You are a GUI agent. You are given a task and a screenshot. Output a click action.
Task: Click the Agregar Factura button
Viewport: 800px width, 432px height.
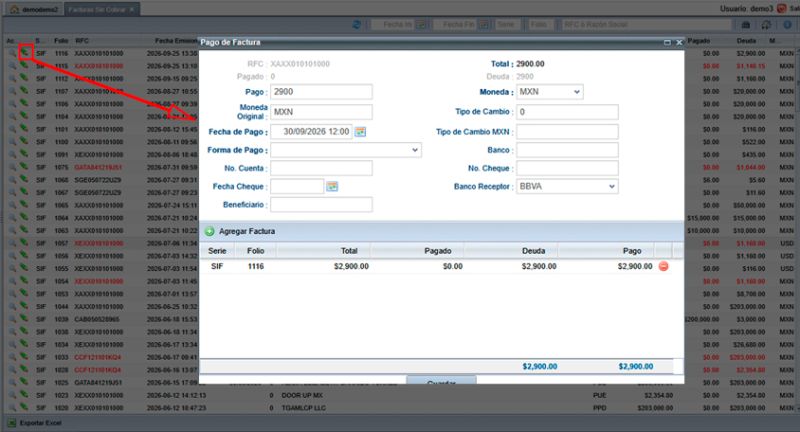point(240,232)
